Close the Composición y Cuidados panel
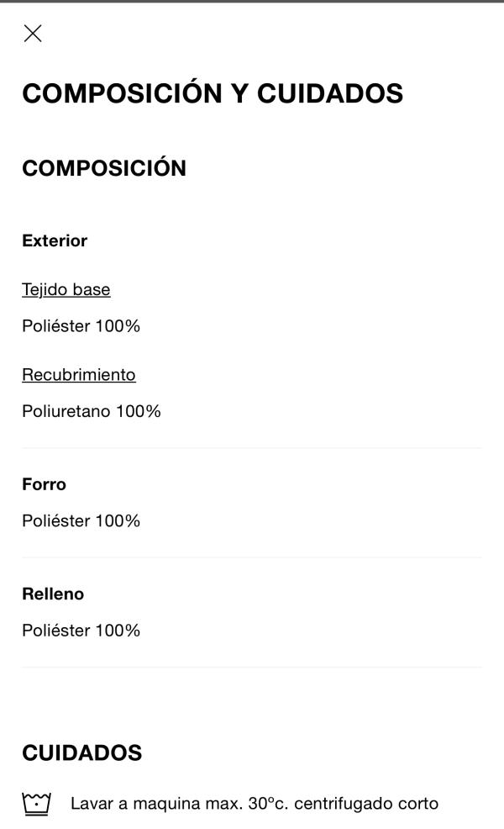 pos(33,34)
